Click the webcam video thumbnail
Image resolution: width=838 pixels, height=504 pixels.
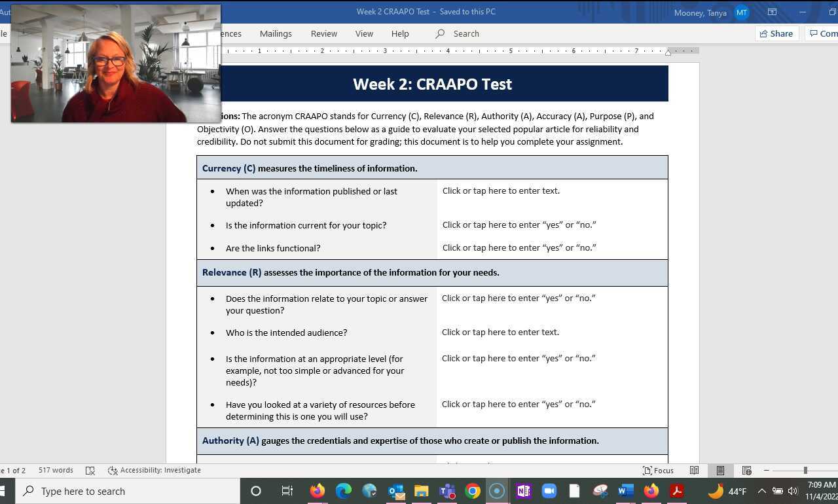116,63
